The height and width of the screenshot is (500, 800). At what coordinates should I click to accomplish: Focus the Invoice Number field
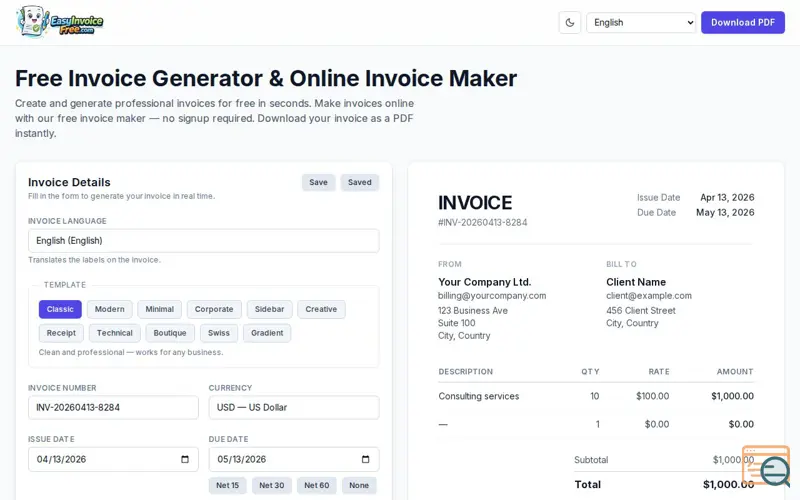[113, 408]
